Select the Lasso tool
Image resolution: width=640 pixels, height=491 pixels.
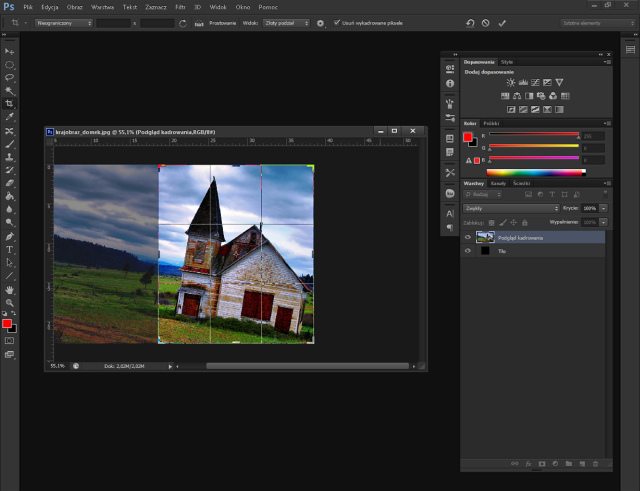(x=9, y=78)
